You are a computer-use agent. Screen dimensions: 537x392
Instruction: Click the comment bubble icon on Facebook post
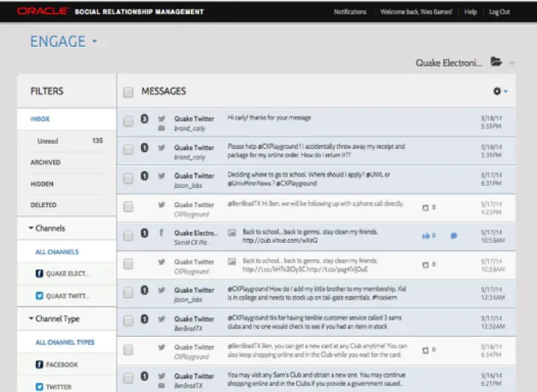[453, 235]
